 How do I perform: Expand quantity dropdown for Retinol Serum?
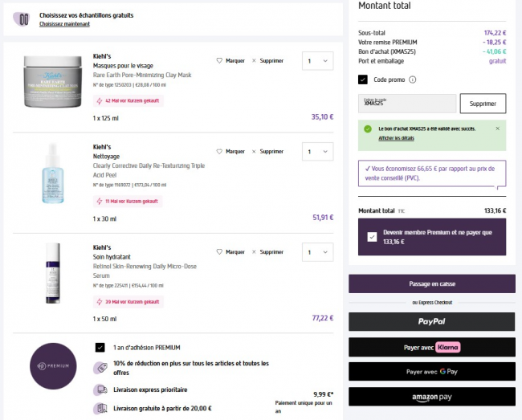[317, 251]
